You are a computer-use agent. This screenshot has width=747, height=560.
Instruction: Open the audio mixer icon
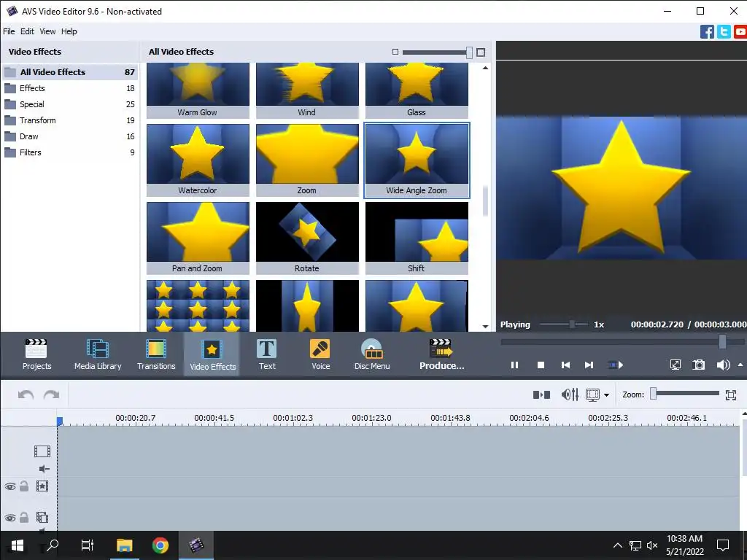coord(570,394)
